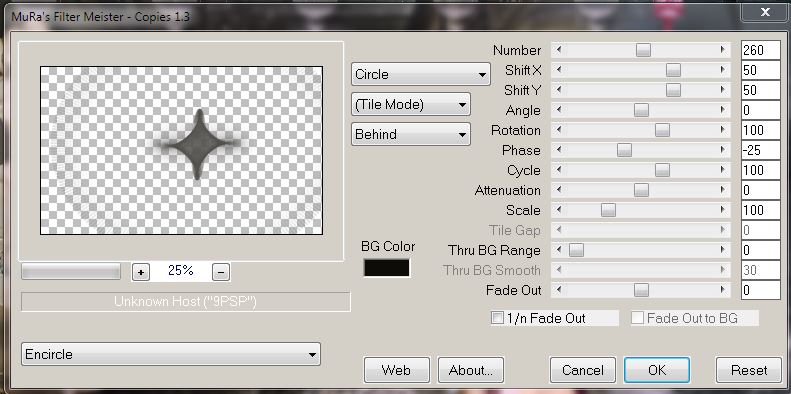Decrease Fade Out using left arrow
The width and height of the screenshot is (791, 394).
[559, 290]
